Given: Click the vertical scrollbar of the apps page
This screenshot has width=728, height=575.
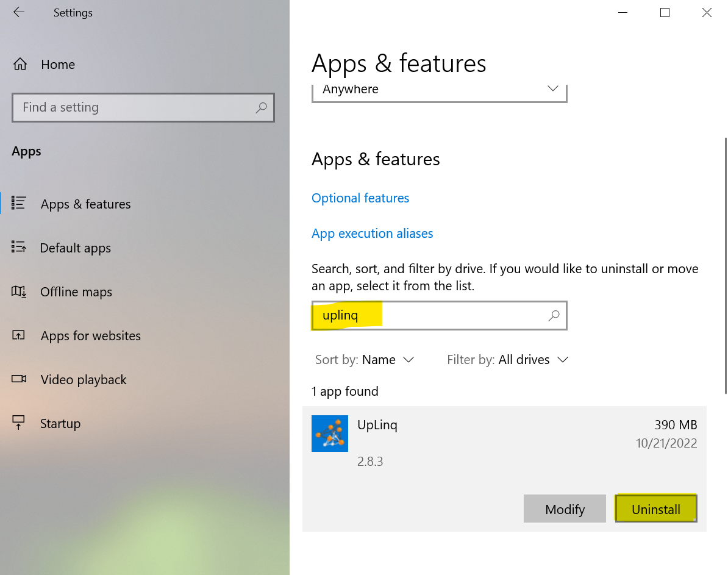Looking at the screenshot, I should pos(726,266).
